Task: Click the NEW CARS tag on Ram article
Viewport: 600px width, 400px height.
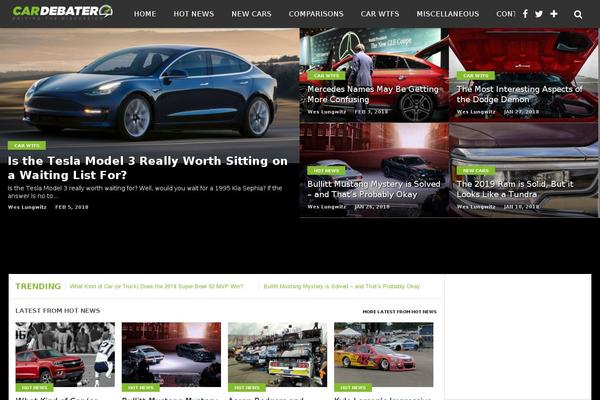Action: click(476, 170)
